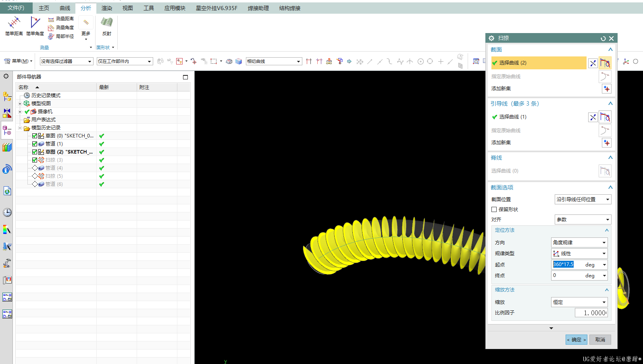Switch to the View (视图) tab

pyautogui.click(x=128, y=8)
